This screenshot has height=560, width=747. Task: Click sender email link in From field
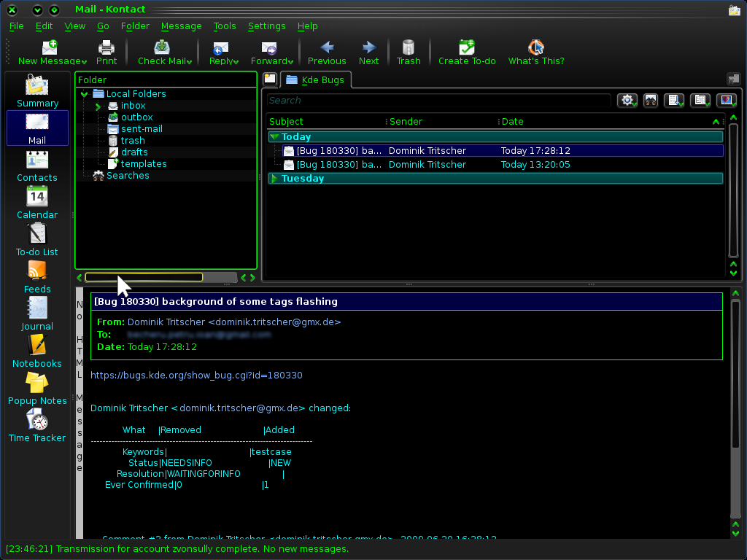234,322
